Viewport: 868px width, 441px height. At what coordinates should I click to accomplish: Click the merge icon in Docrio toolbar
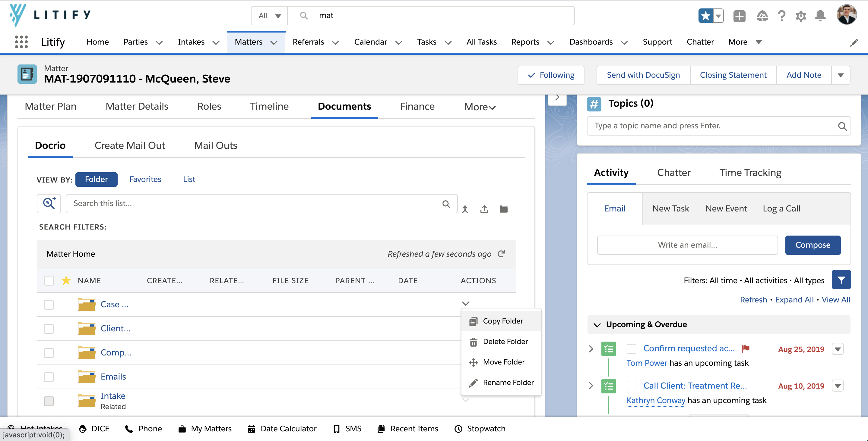coord(465,209)
